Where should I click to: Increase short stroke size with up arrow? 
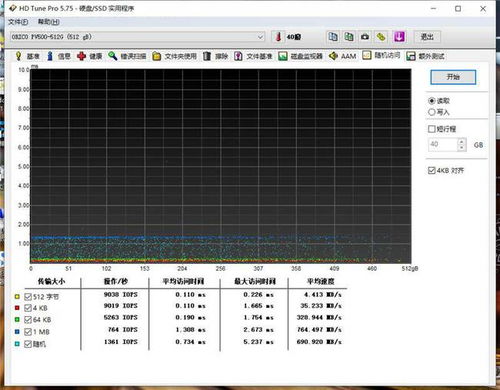pos(462,141)
